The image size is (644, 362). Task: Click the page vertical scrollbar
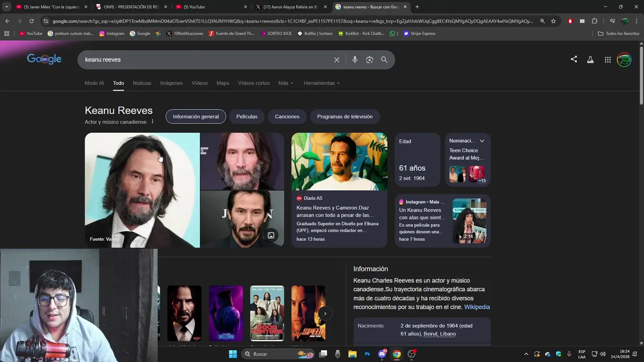641,75
